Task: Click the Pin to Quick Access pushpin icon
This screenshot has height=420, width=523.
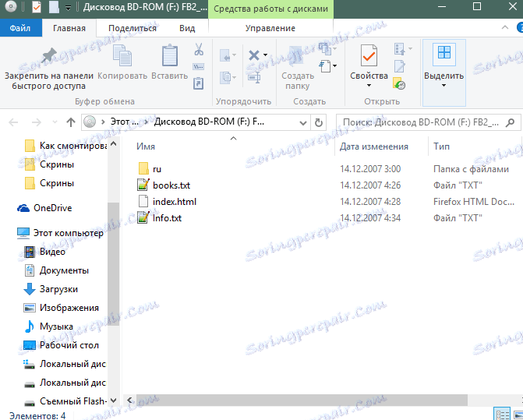Action: [49, 55]
